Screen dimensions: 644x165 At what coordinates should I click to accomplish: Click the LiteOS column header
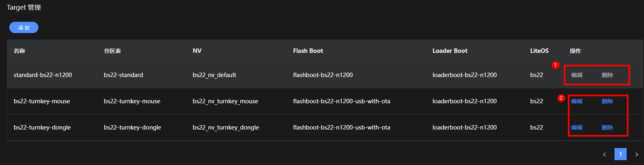(539, 51)
